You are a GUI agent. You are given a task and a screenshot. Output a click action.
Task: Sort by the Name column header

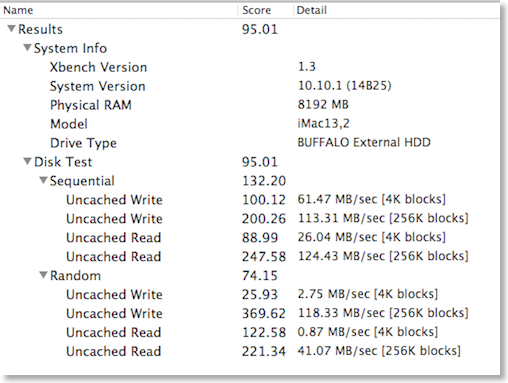[119, 10]
